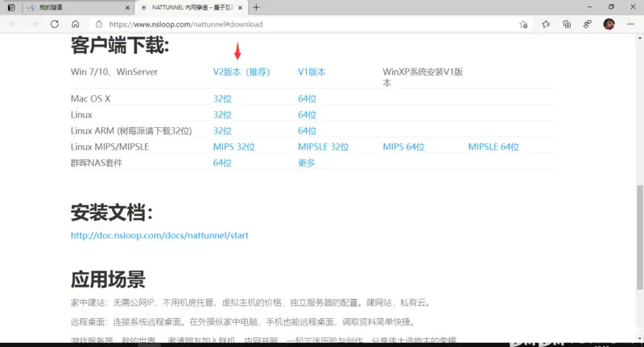Open the browser home page
The image size is (644, 347).
[x=75, y=24]
